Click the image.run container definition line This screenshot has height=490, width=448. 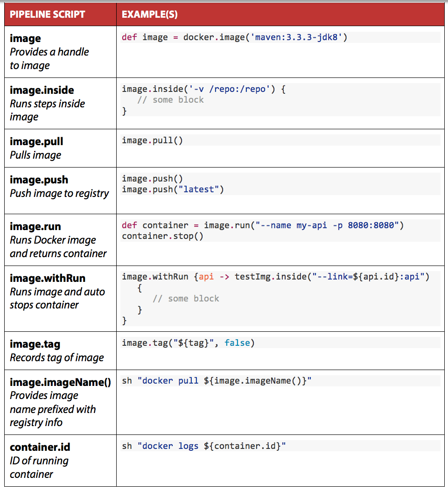263,225
